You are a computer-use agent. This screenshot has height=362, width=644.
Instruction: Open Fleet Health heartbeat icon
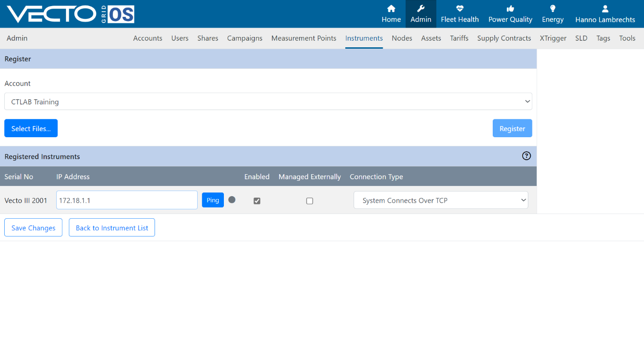tap(459, 8)
